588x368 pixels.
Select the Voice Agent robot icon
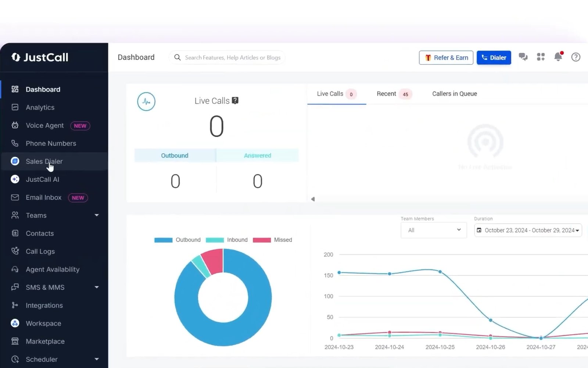15,125
